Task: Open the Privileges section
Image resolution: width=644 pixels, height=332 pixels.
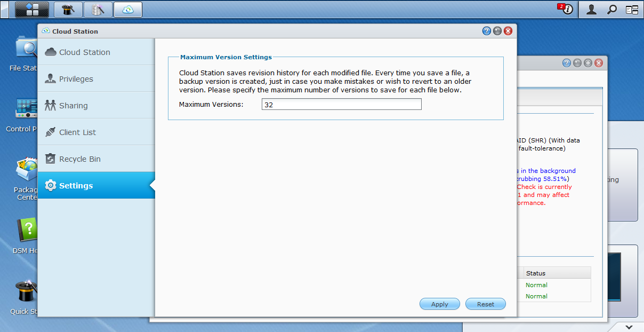Action: point(96,78)
